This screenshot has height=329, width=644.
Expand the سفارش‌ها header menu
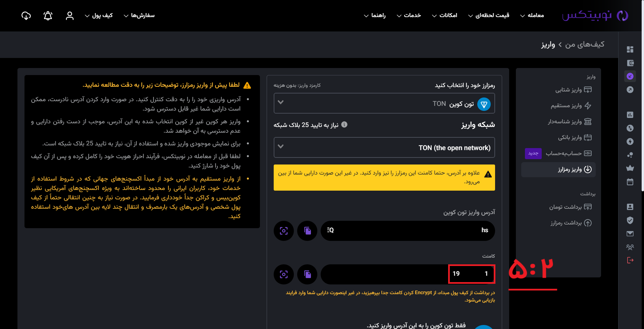tap(139, 15)
